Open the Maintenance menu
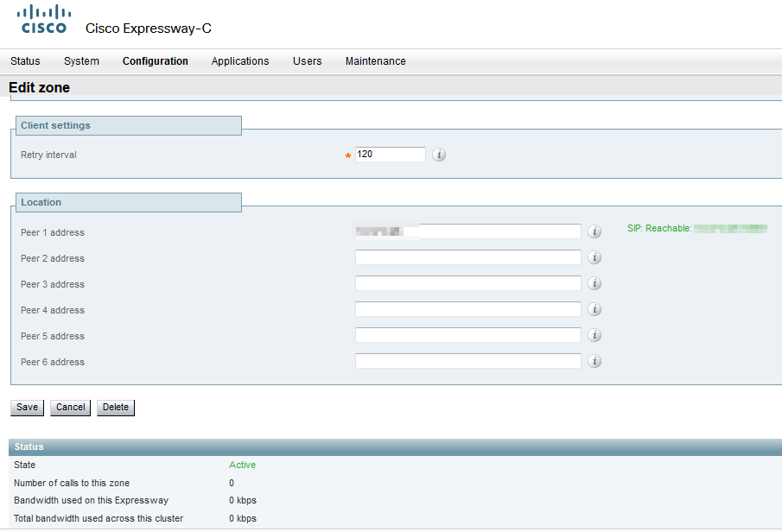Viewport: 782px width, 532px height. 376,61
